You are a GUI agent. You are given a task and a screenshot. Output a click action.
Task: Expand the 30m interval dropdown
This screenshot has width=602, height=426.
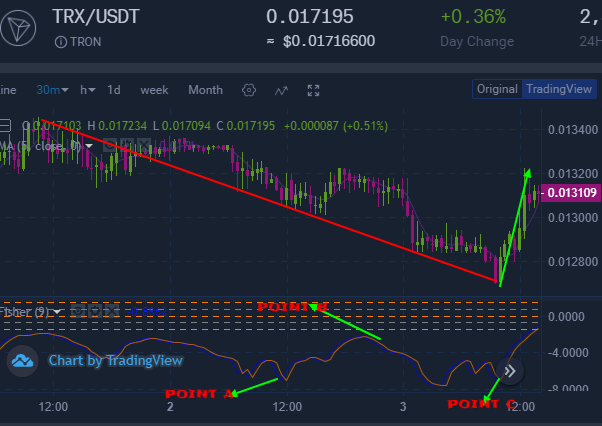click(52, 90)
